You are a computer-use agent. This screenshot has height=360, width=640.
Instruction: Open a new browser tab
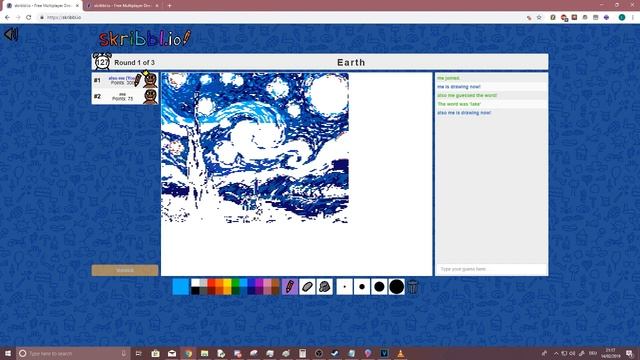pos(169,6)
